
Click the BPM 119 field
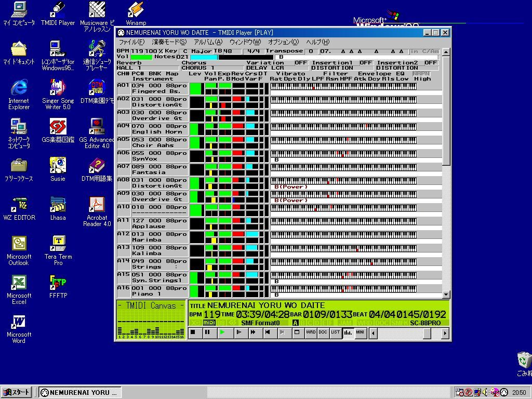137,51
